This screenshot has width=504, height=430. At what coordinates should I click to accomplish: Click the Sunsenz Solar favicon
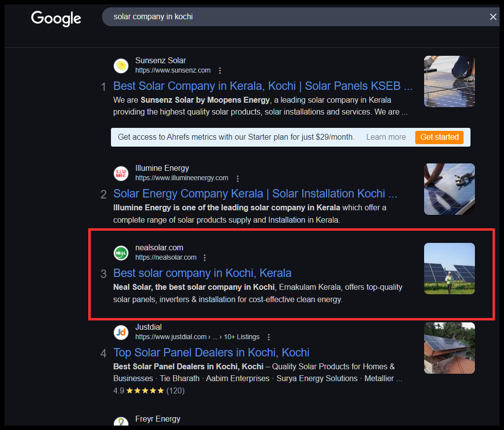coord(121,66)
